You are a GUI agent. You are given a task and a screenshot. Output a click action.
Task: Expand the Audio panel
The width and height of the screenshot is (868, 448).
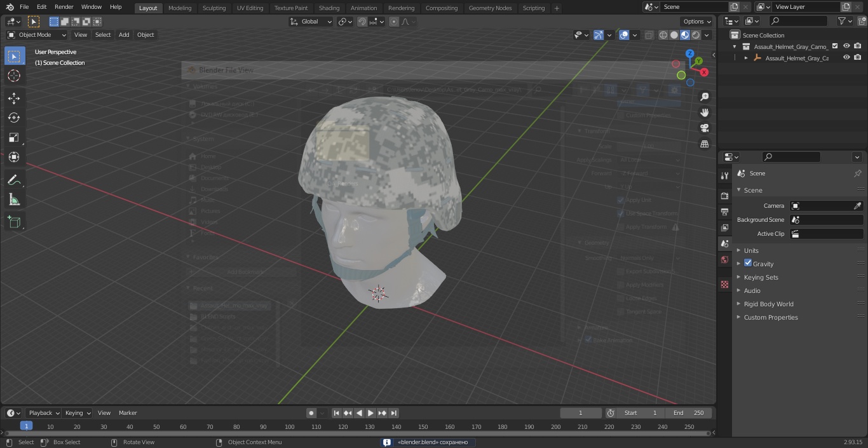click(x=752, y=290)
